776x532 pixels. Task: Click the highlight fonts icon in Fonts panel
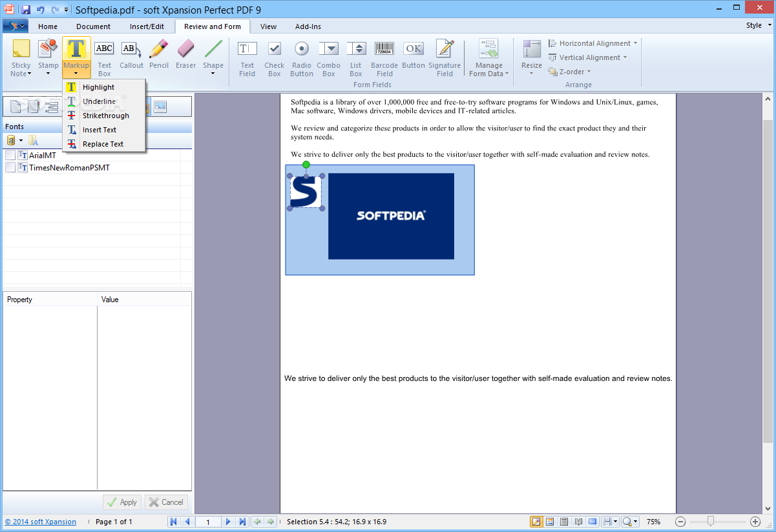[33, 140]
